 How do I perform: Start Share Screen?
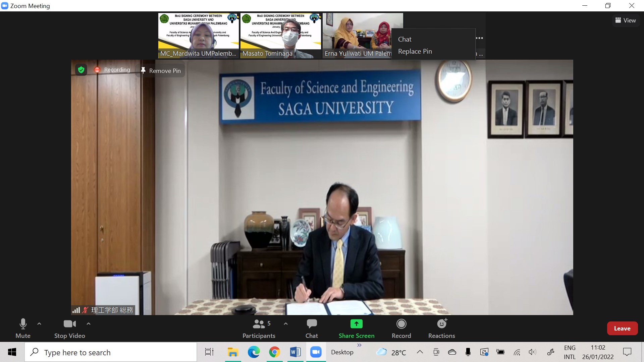[356, 328]
